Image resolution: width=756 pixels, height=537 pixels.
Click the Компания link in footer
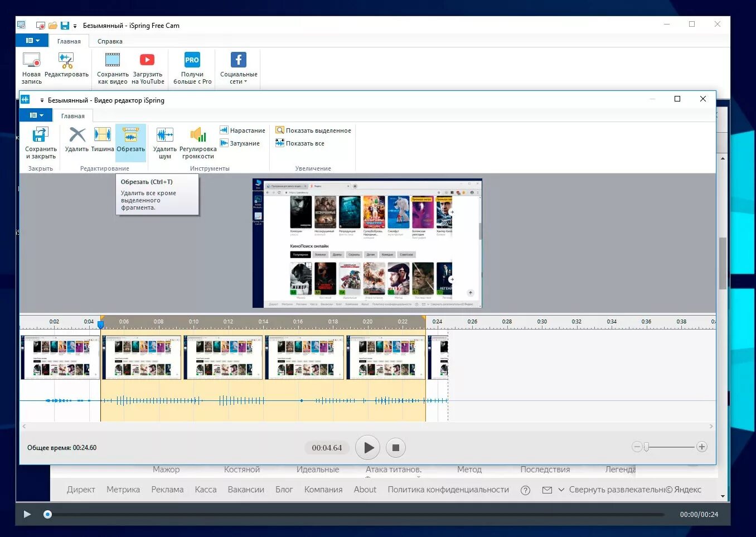point(323,490)
